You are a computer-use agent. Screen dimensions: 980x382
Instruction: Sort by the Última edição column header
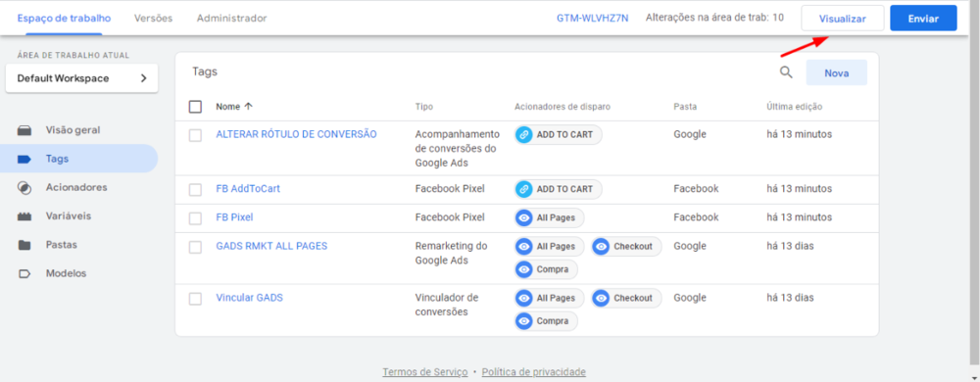(795, 107)
